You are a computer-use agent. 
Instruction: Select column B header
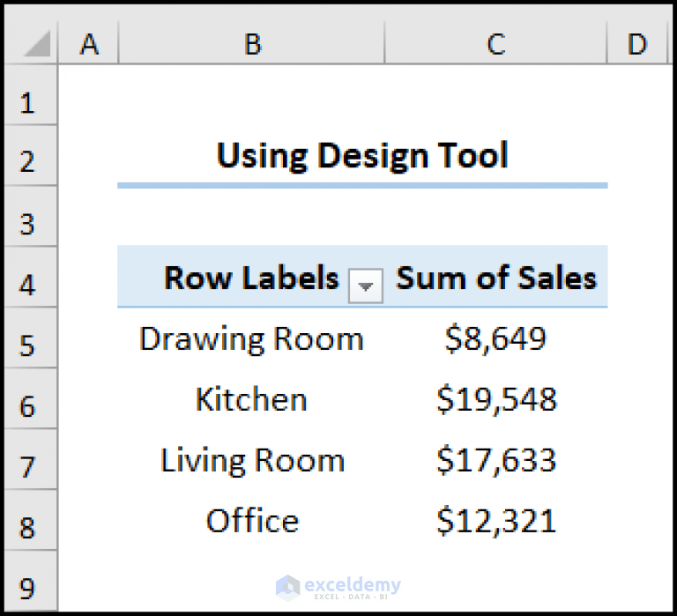point(251,43)
